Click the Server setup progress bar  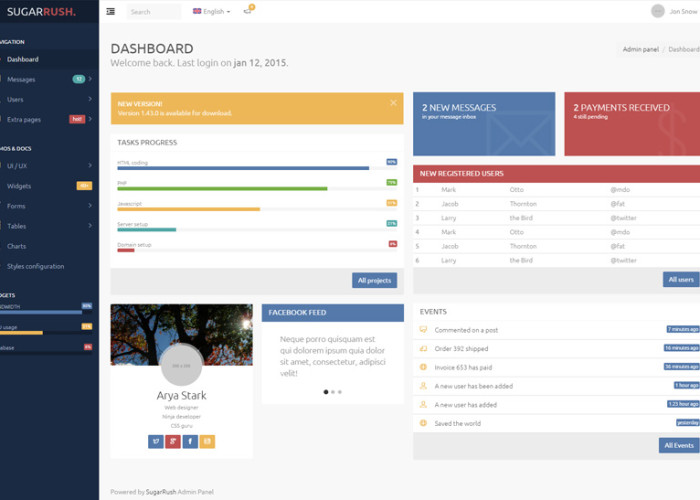pyautogui.click(x=257, y=229)
